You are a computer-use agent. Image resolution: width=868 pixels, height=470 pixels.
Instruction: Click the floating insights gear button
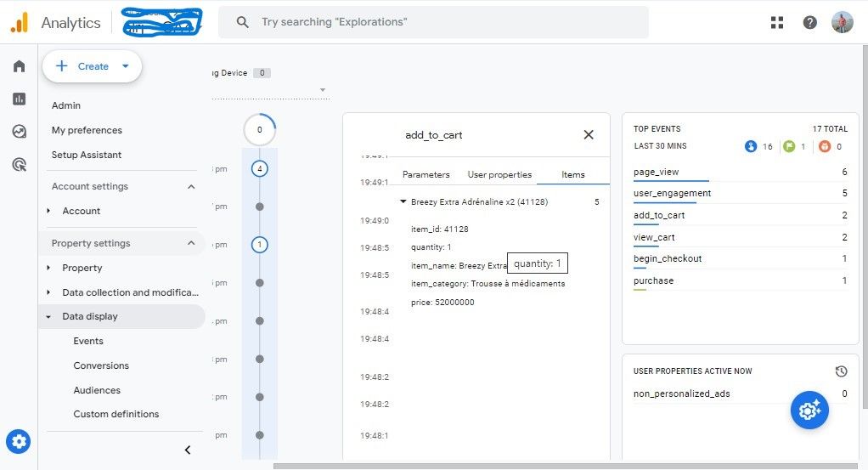coord(809,411)
